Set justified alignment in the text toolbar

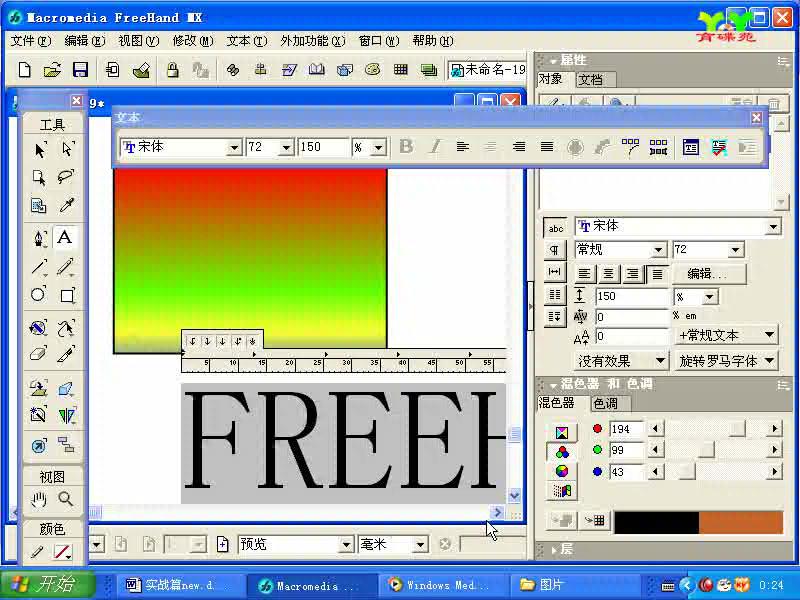(547, 147)
